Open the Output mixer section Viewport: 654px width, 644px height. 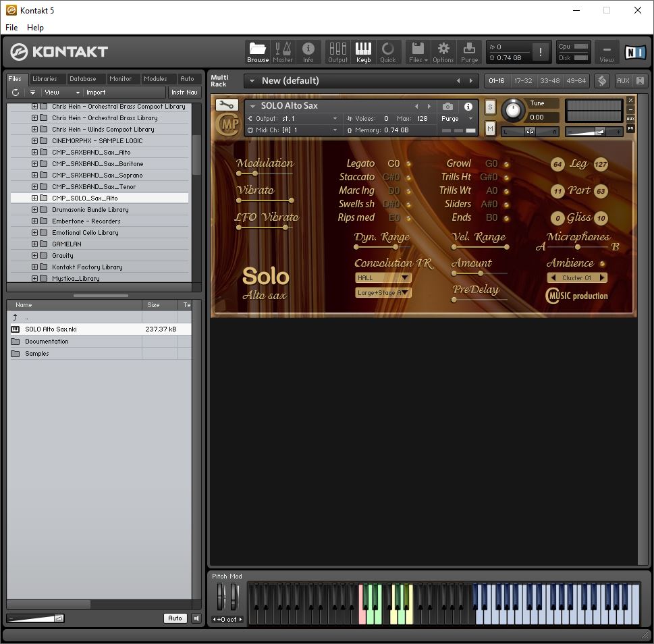click(337, 52)
